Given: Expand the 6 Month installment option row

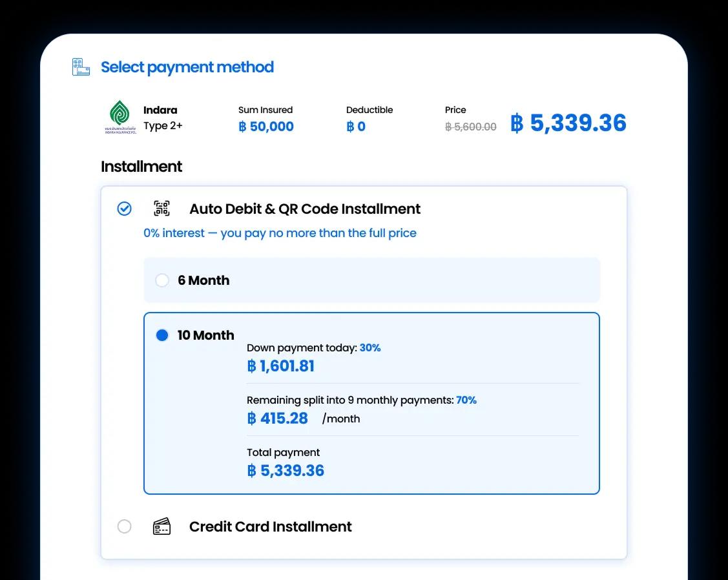Looking at the screenshot, I should [x=371, y=280].
